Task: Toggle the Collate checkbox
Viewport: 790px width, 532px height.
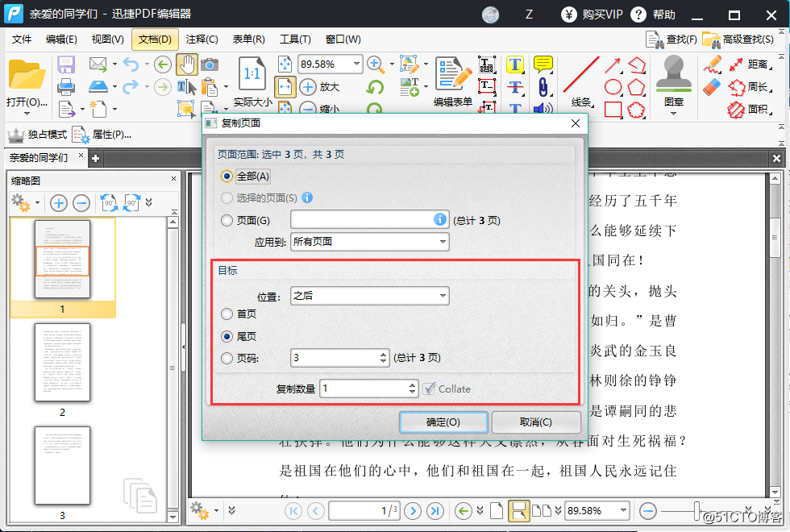Action: [x=429, y=389]
